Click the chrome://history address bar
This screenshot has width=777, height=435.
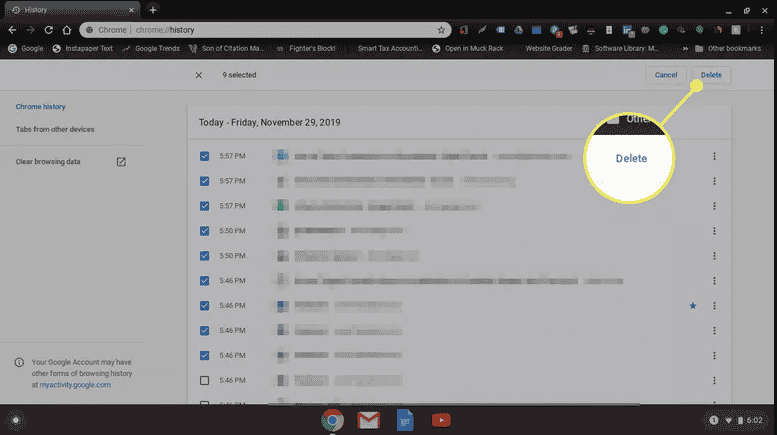265,30
